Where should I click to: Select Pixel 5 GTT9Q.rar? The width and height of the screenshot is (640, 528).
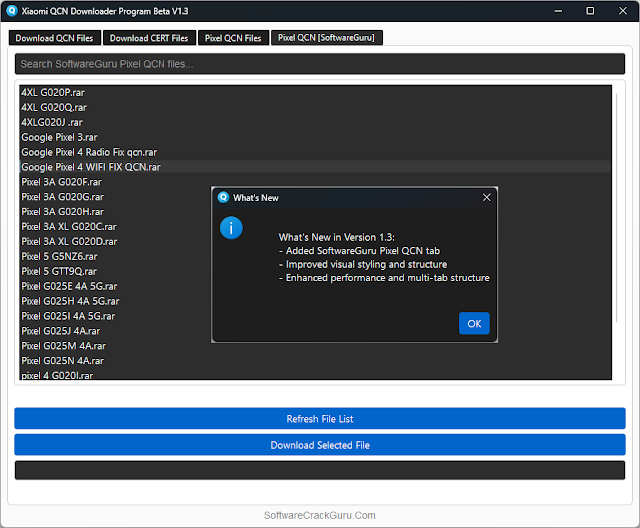click(x=315, y=271)
